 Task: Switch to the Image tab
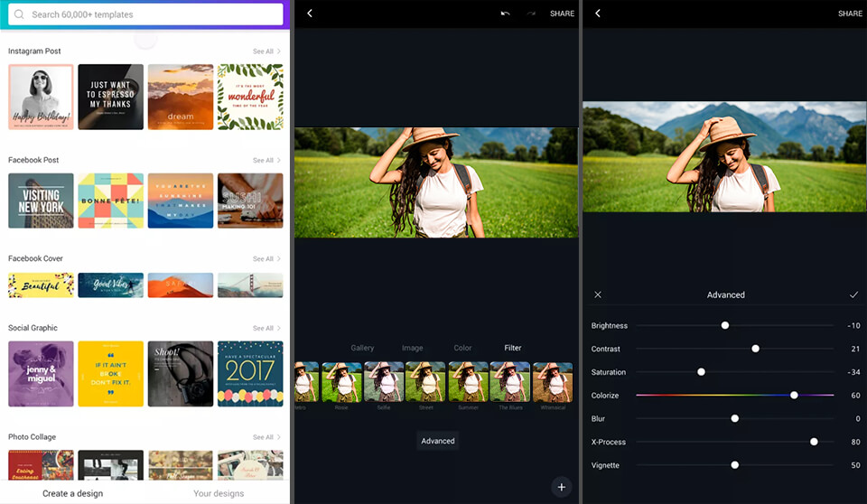coord(413,348)
